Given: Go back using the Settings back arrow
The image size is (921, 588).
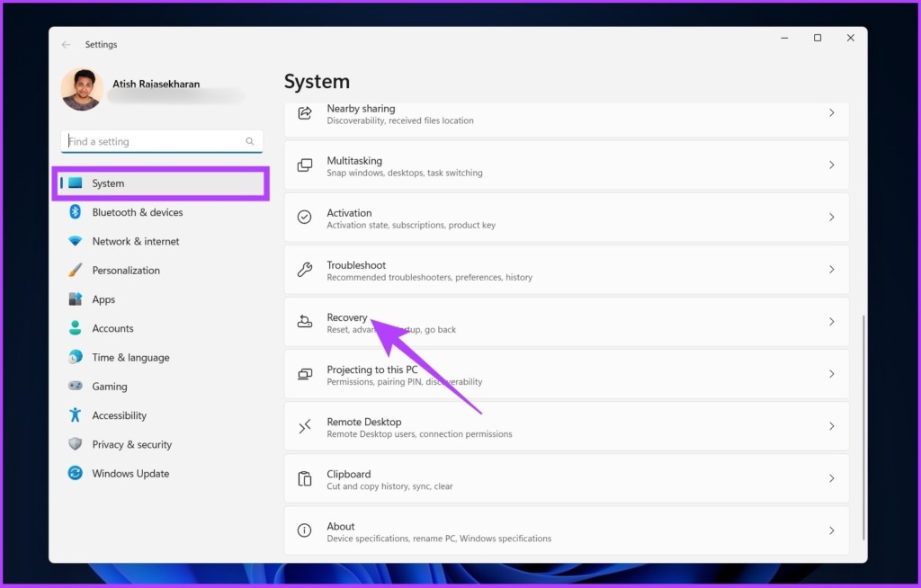Looking at the screenshot, I should pyautogui.click(x=66, y=45).
